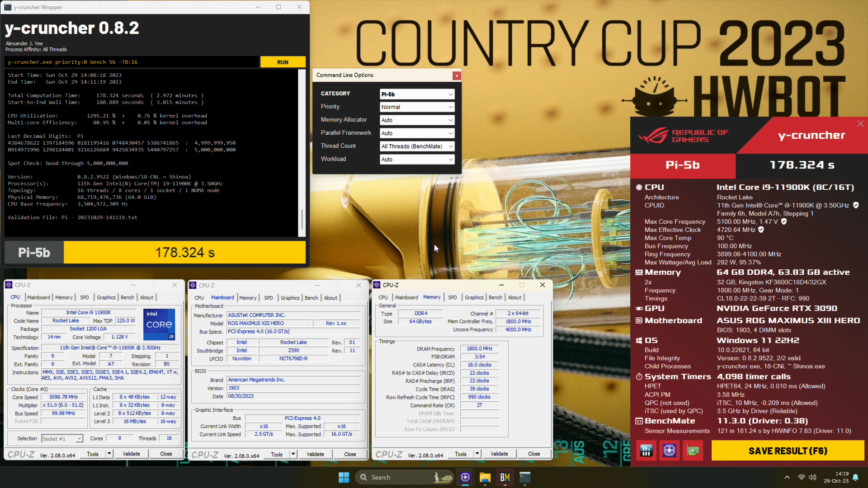Image resolution: width=868 pixels, height=488 pixels.
Task: Open HWiNFO from the BenchMate panel icon
Action: click(646, 450)
